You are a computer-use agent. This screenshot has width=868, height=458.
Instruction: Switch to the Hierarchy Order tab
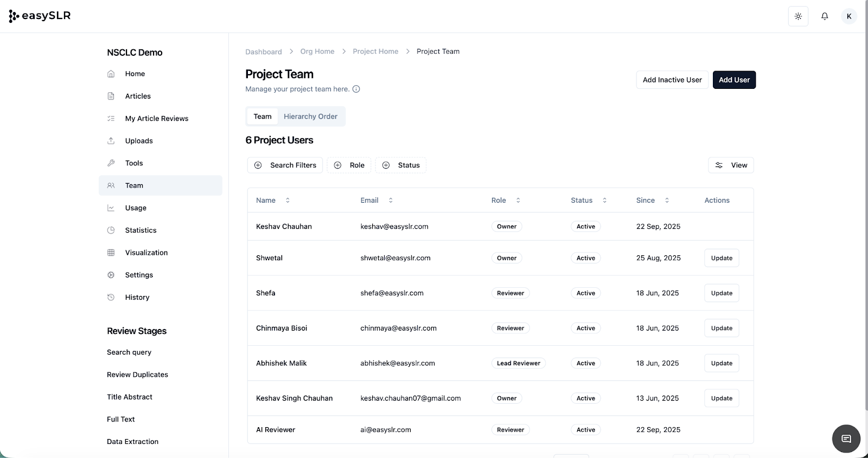pos(310,117)
